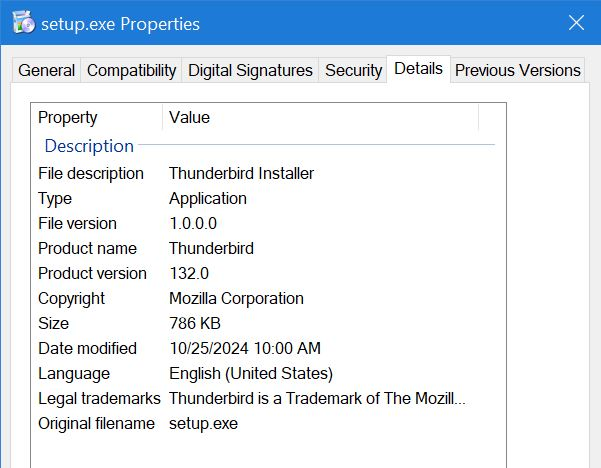Click the Mozilla Corporation value
This screenshot has height=468, width=601.
(x=236, y=299)
